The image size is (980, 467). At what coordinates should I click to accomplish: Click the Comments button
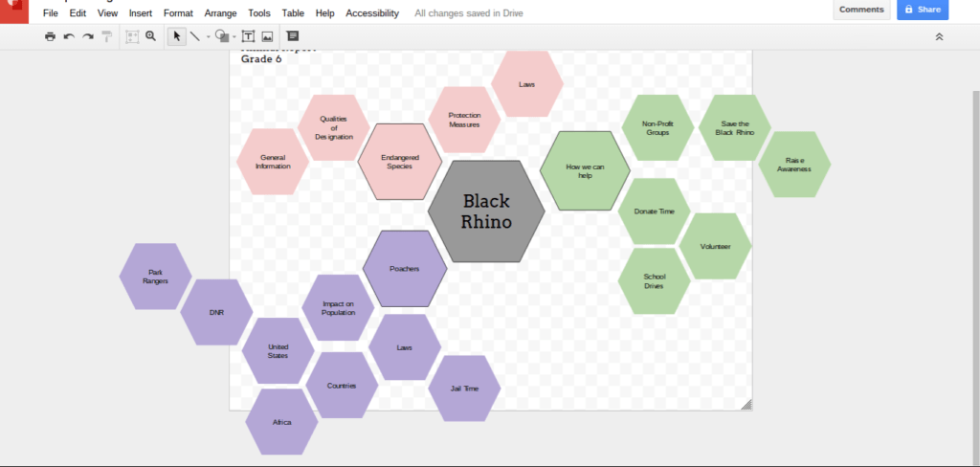tap(861, 10)
